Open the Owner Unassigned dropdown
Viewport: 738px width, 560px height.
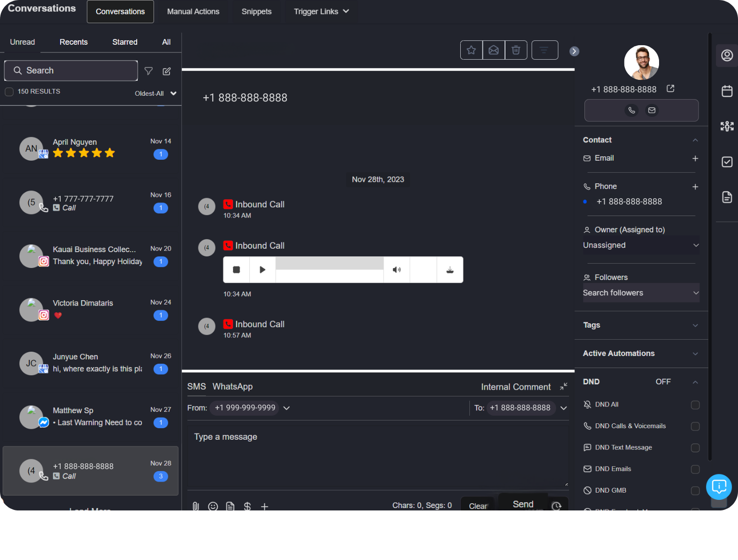click(x=640, y=245)
